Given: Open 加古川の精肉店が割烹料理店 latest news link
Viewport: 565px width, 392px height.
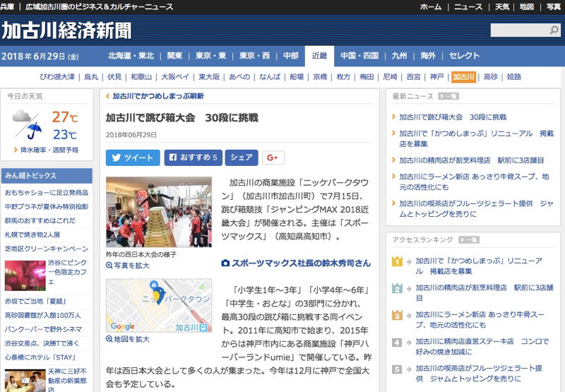Looking at the screenshot, I should (472, 160).
